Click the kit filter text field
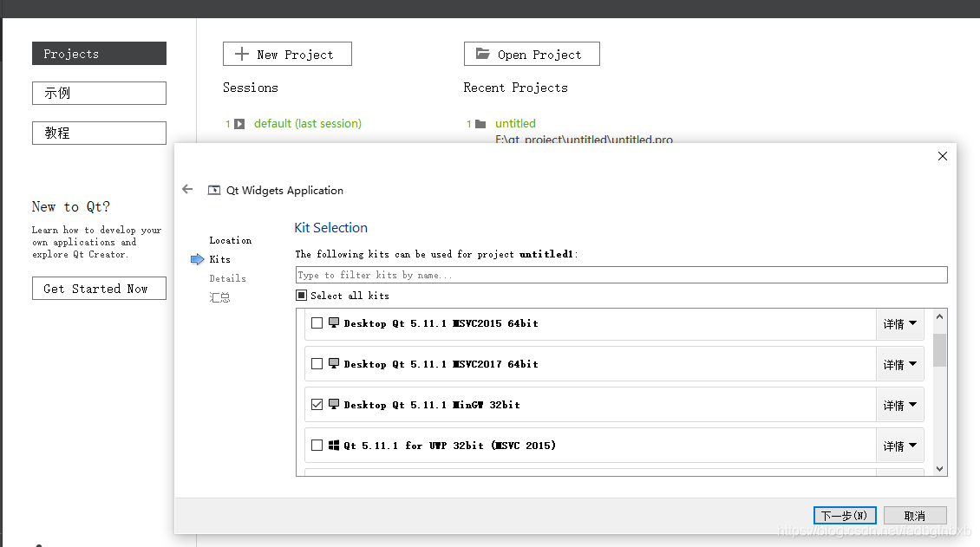 [621, 275]
